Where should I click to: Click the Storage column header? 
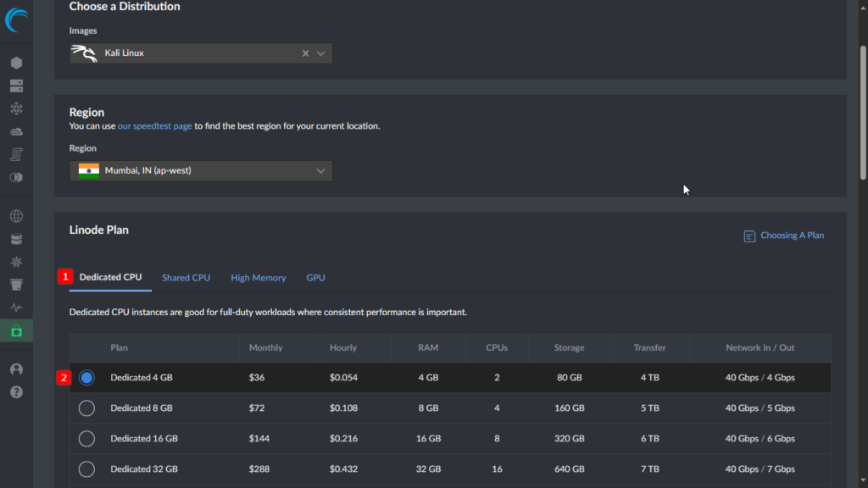pyautogui.click(x=569, y=347)
